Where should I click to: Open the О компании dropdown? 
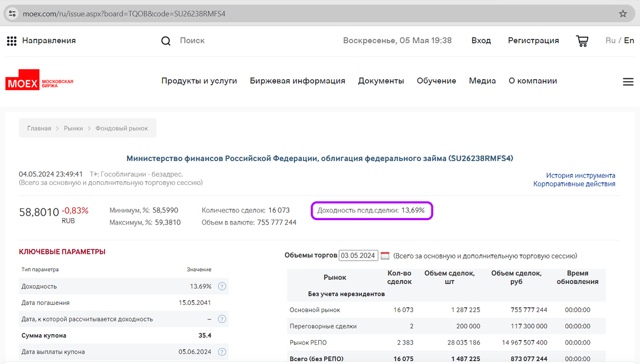click(x=533, y=80)
